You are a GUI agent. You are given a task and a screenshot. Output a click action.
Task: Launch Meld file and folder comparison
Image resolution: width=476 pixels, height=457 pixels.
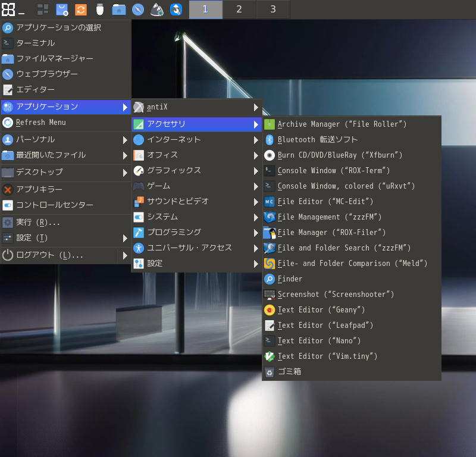click(x=352, y=264)
